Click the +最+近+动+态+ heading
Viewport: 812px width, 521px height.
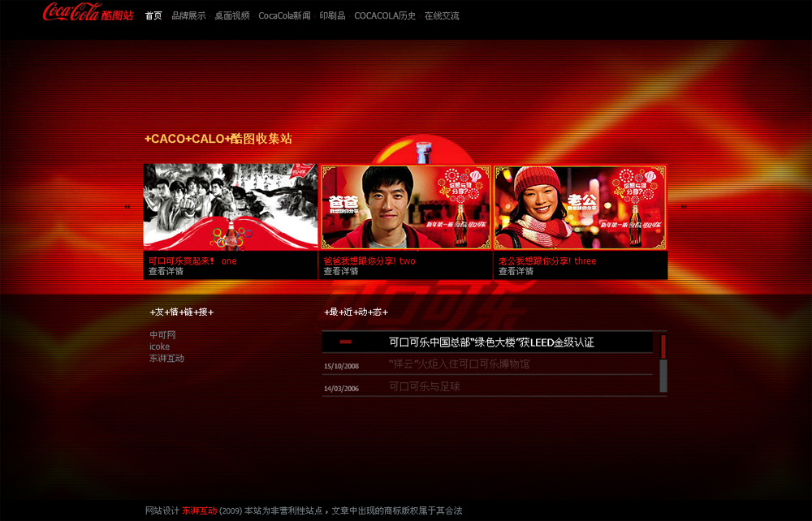coord(356,312)
